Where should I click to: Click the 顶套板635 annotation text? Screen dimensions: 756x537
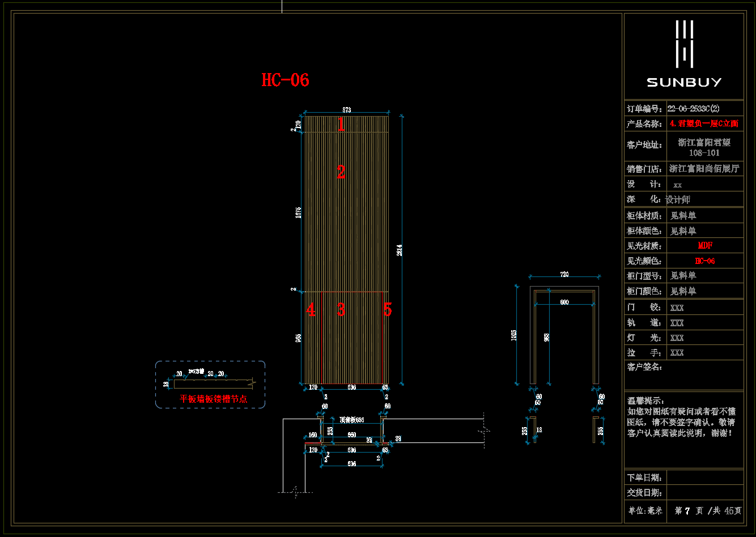click(x=351, y=420)
